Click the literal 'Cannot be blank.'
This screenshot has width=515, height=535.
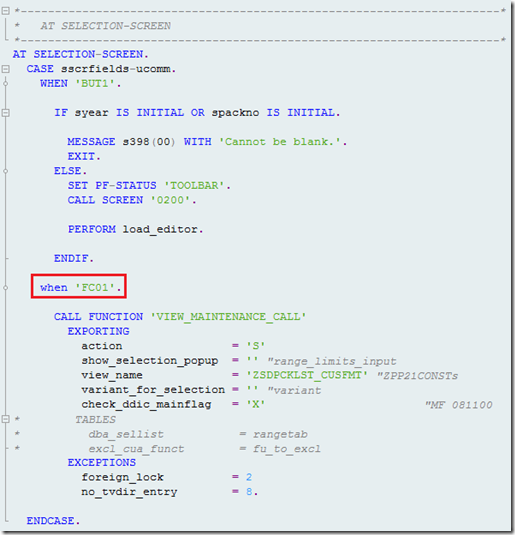[x=280, y=142]
